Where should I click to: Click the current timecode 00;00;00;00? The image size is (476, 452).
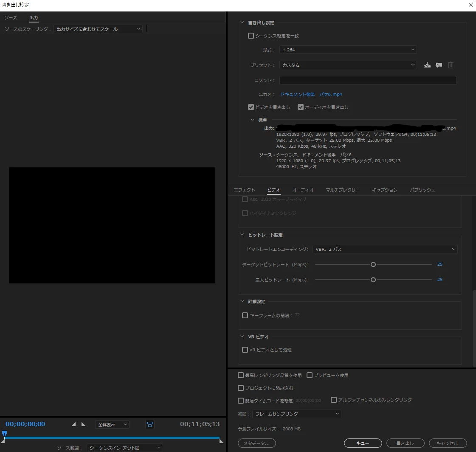click(25, 424)
